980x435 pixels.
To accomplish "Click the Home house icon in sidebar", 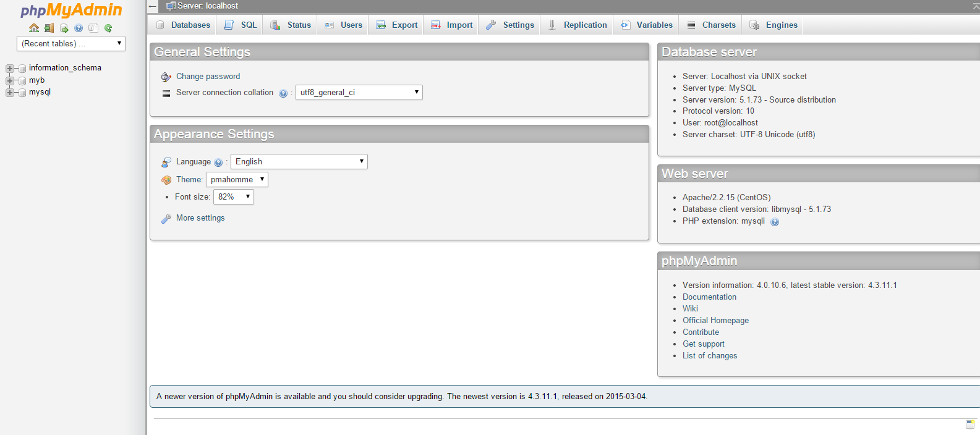I will [34, 28].
